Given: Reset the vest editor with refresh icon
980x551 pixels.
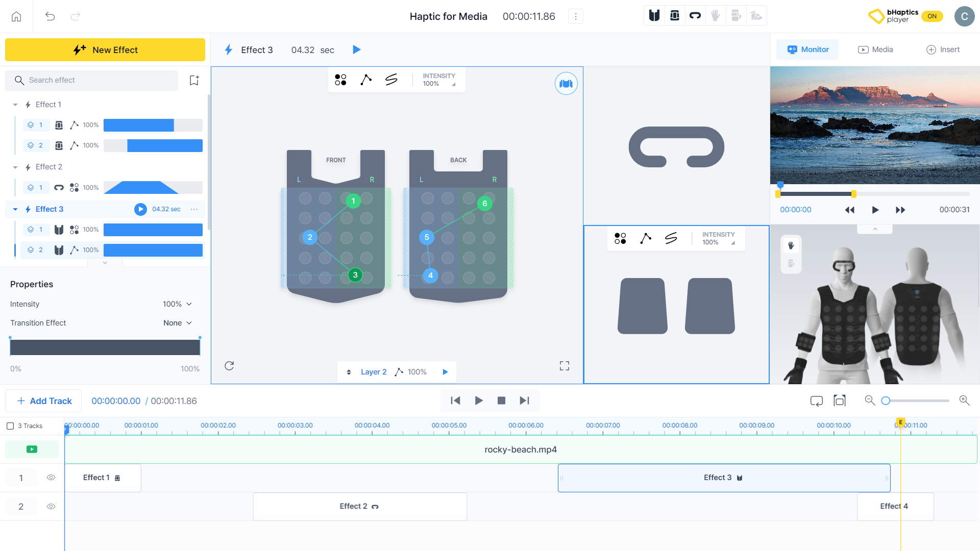Looking at the screenshot, I should 229,366.
